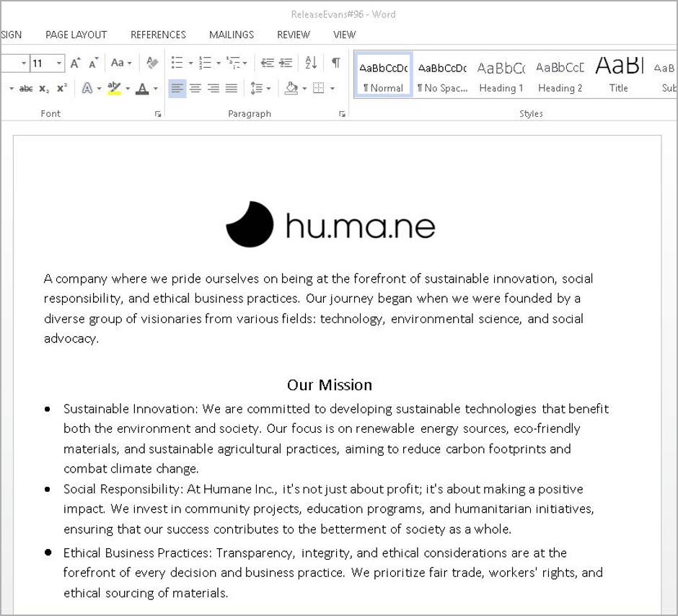Viewport: 678px width, 616px height.
Task: Apply strikethrough formatting
Action: [x=26, y=89]
